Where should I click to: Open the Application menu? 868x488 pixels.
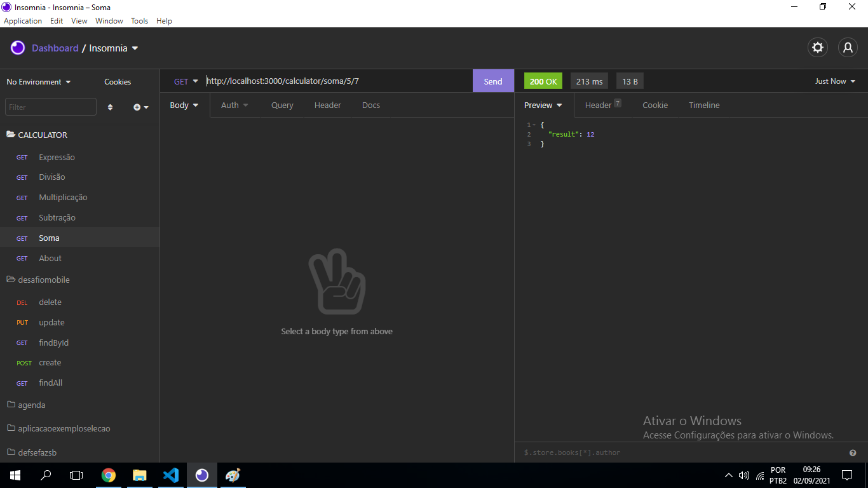[x=23, y=21]
